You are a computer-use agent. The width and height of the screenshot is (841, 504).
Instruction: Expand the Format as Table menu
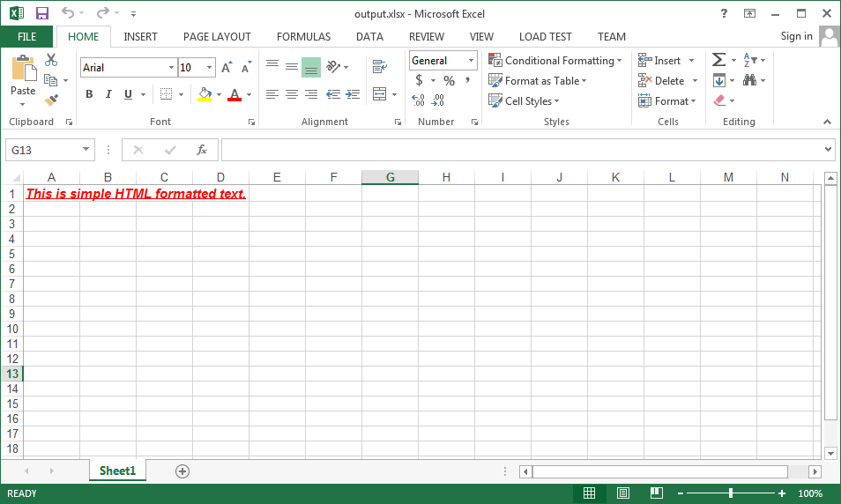538,81
